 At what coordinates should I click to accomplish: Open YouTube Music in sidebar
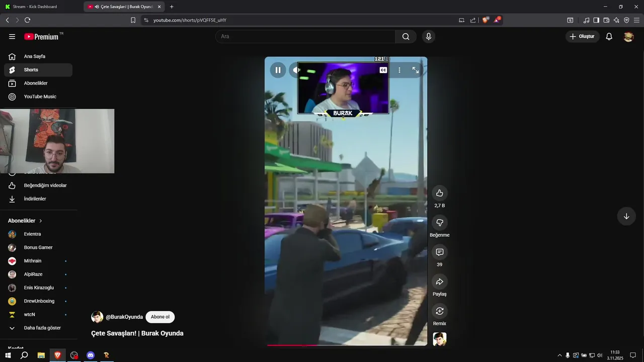38,97
